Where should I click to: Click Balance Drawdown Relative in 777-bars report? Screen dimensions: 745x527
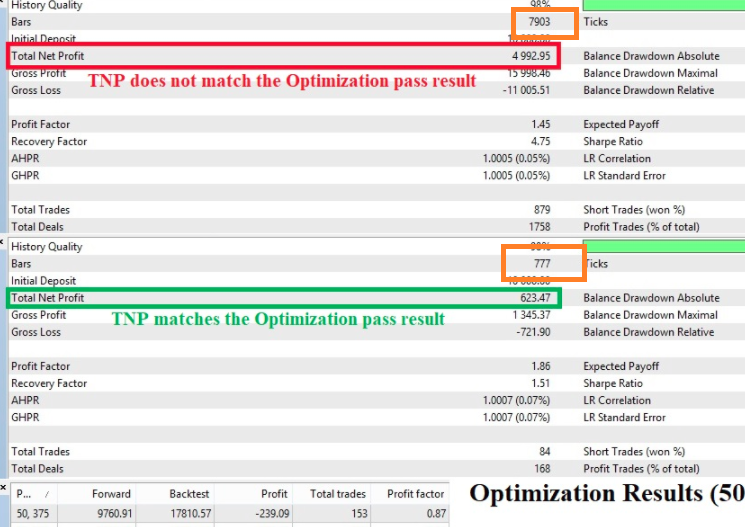[649, 332]
